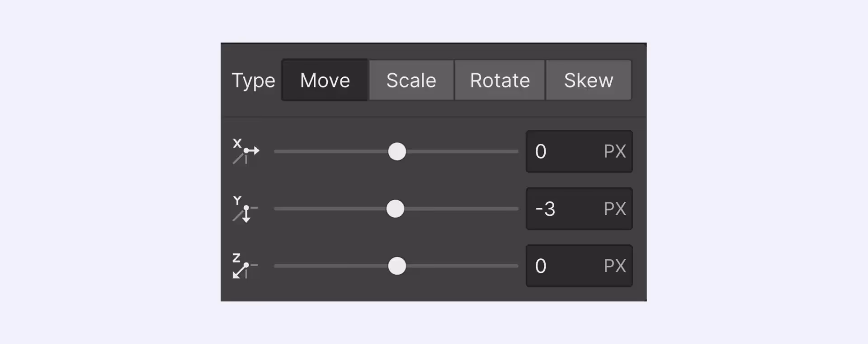Click the X axis slider handle
The image size is (868, 344).
(x=397, y=152)
